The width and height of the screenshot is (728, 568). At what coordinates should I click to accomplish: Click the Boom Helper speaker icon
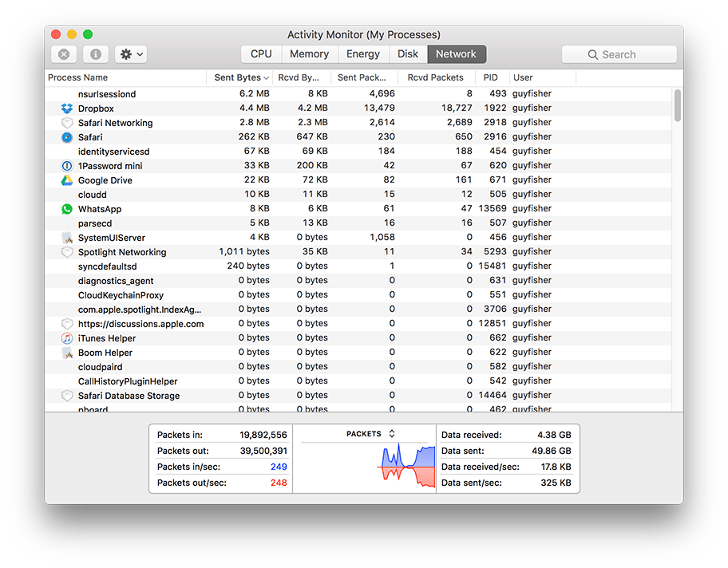tap(66, 352)
